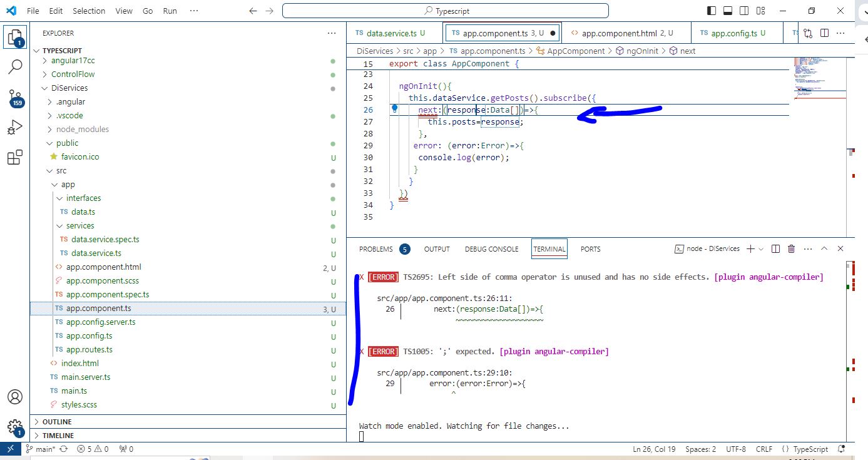Switch to the app.component.html editor tab
The image size is (868, 460).
[627, 33]
